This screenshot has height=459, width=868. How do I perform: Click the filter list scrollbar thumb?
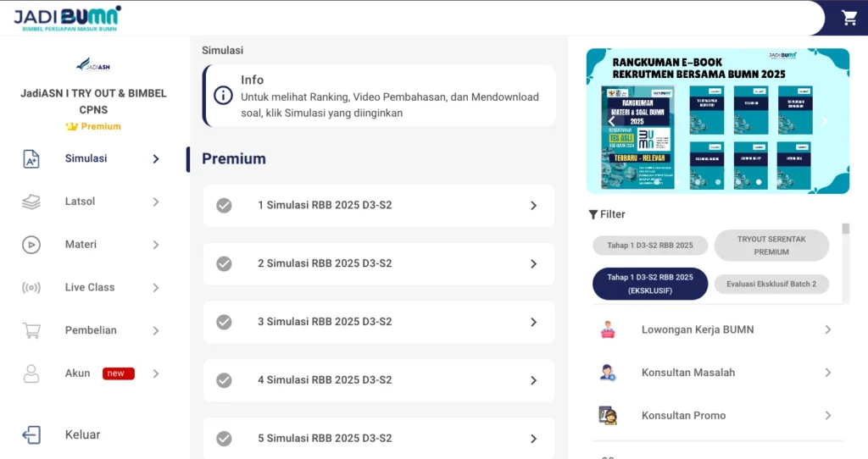point(845,229)
